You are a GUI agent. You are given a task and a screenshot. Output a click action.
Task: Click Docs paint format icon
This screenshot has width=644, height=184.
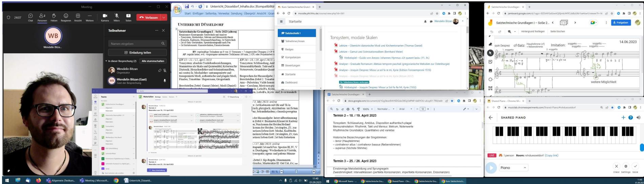click(x=358, y=109)
